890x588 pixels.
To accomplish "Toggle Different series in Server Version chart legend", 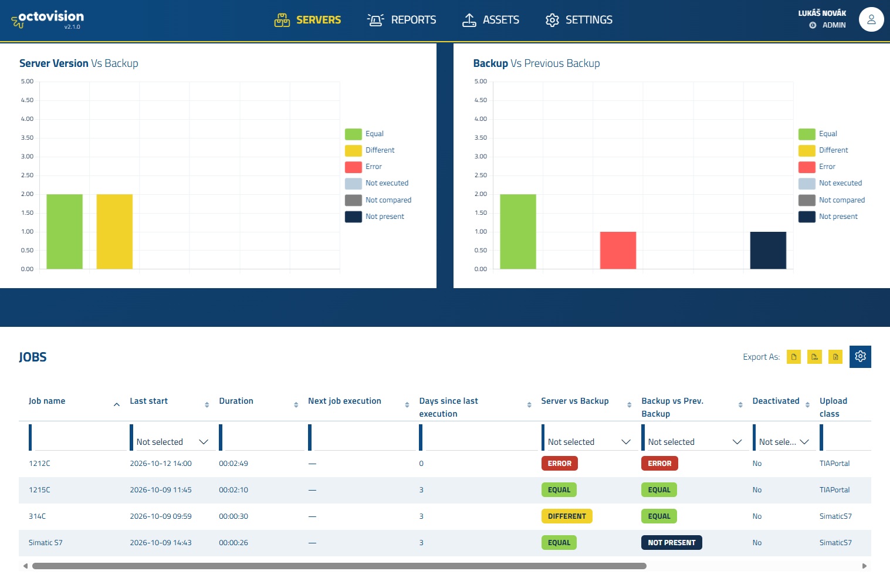I will tap(370, 150).
